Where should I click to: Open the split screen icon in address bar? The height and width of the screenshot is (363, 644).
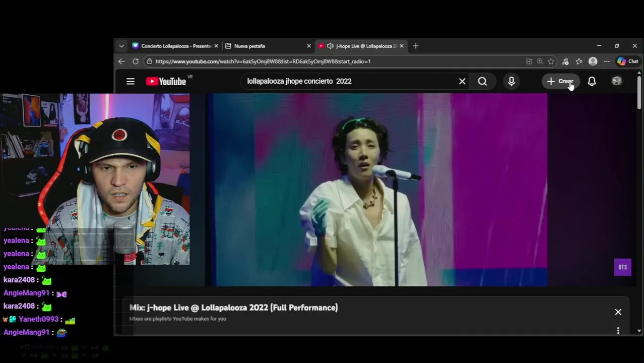click(x=529, y=61)
